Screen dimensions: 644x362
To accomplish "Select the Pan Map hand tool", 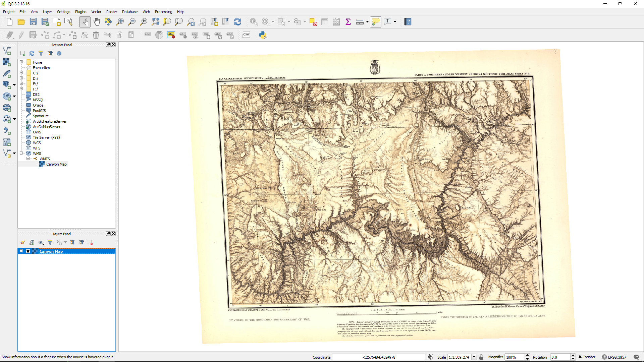I will 97,22.
